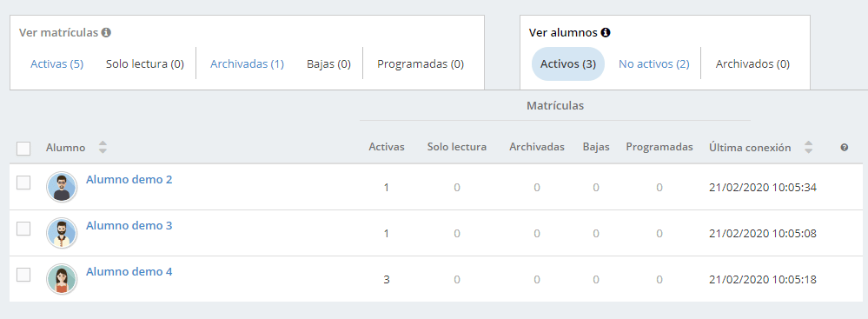
Task: Check the box for Alumno demo 4
Action: point(23,274)
